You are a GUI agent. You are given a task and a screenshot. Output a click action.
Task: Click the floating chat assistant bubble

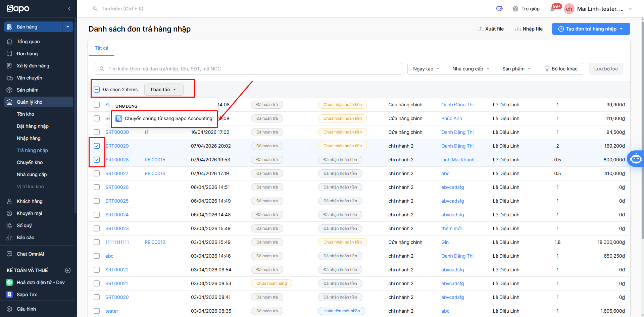(x=636, y=159)
